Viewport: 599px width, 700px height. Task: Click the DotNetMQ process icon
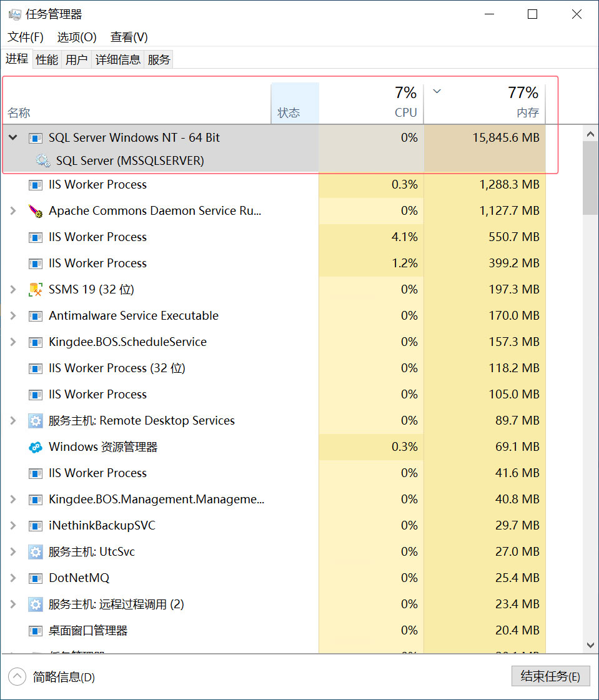point(35,579)
